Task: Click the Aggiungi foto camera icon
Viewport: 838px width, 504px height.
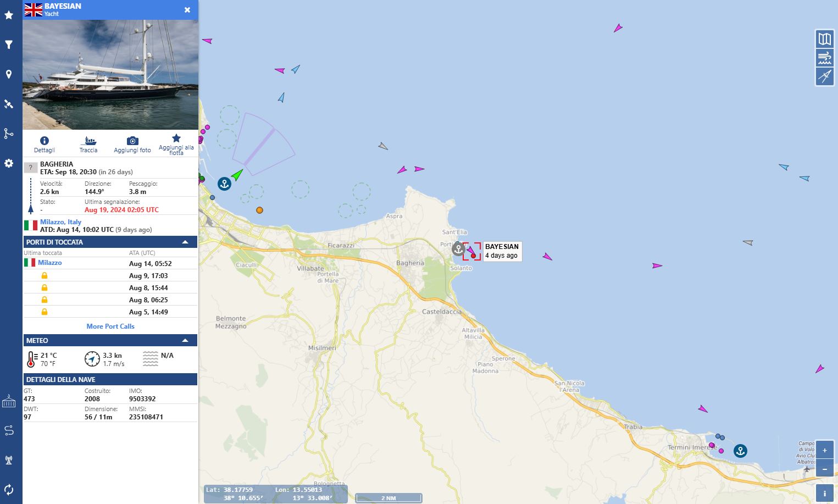Action: tap(132, 141)
